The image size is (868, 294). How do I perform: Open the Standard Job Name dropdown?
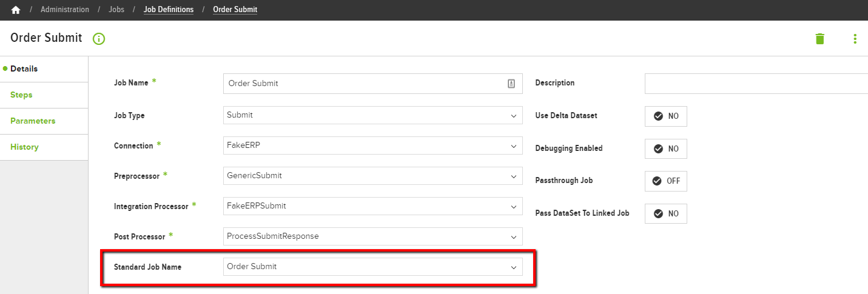[373, 267]
